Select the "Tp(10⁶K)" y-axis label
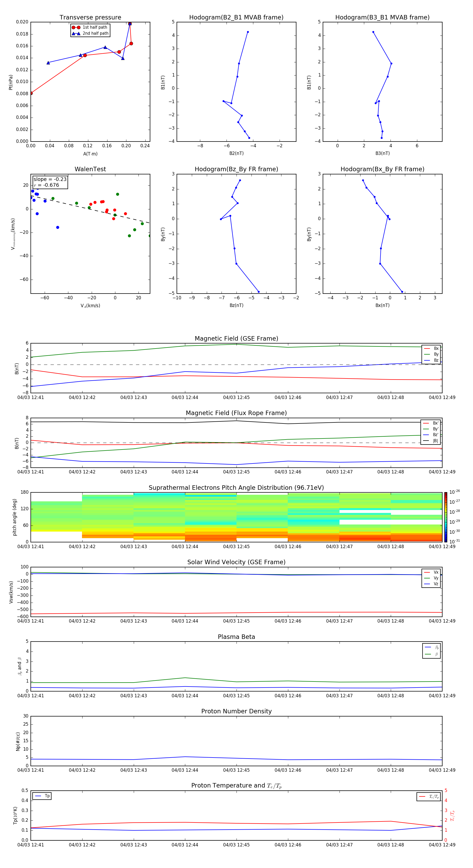The height and width of the screenshot is (868, 473). 15,815
